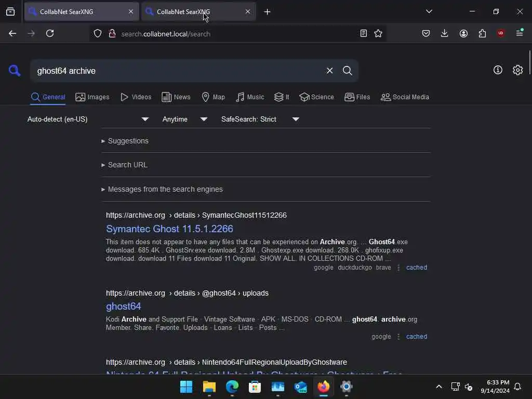Switch to the Videos category tab
532x399 pixels.
[x=136, y=97]
